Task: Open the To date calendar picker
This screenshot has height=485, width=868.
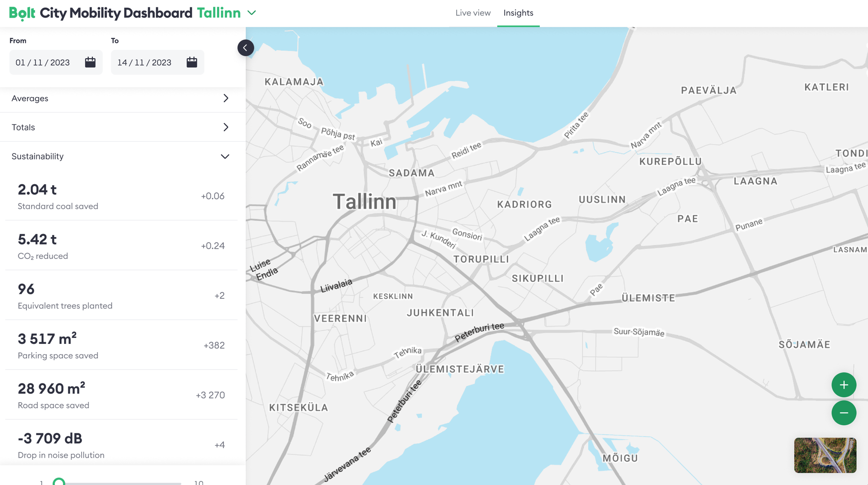Action: [x=192, y=62]
